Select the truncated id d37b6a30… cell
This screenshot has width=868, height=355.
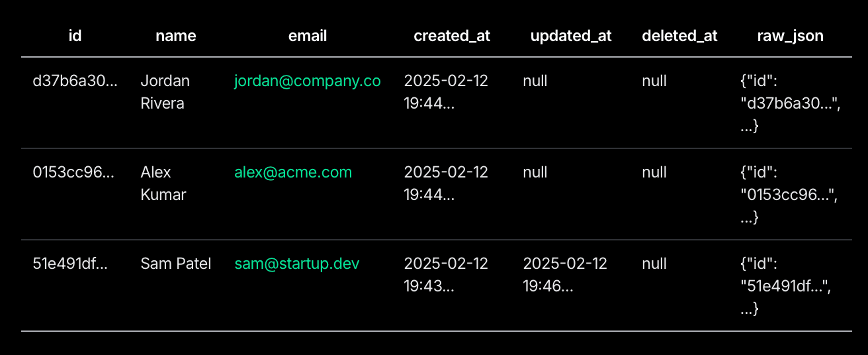tap(75, 81)
